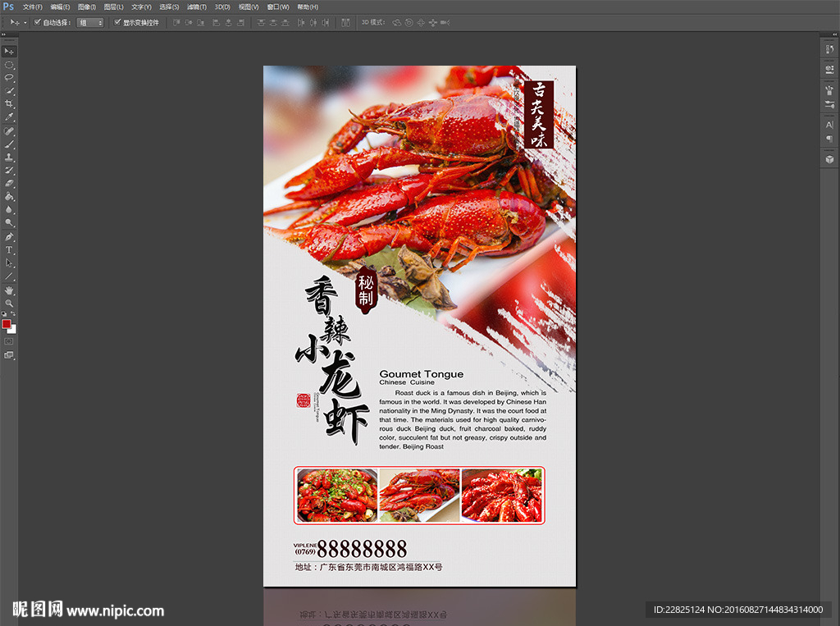Select the Zoom tool
The height and width of the screenshot is (626, 840).
point(9,304)
